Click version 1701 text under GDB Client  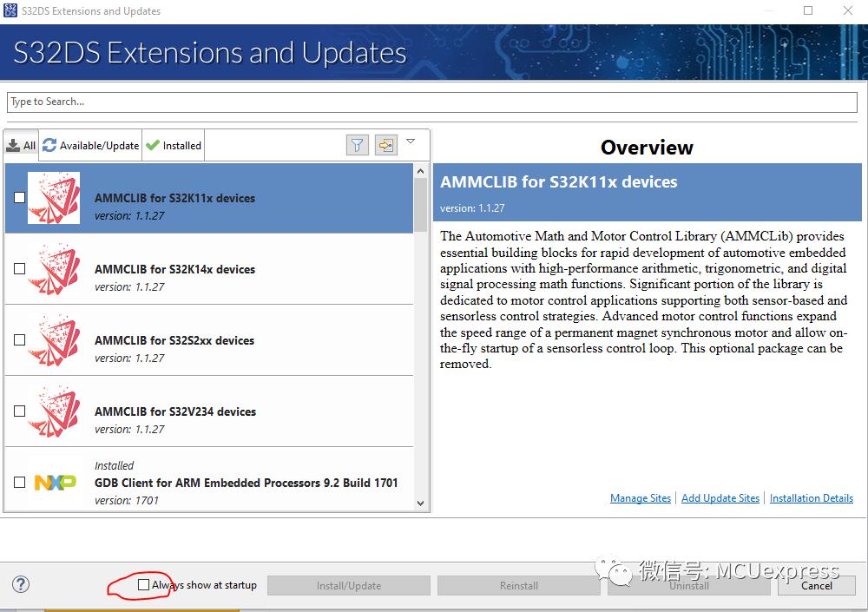[x=127, y=500]
